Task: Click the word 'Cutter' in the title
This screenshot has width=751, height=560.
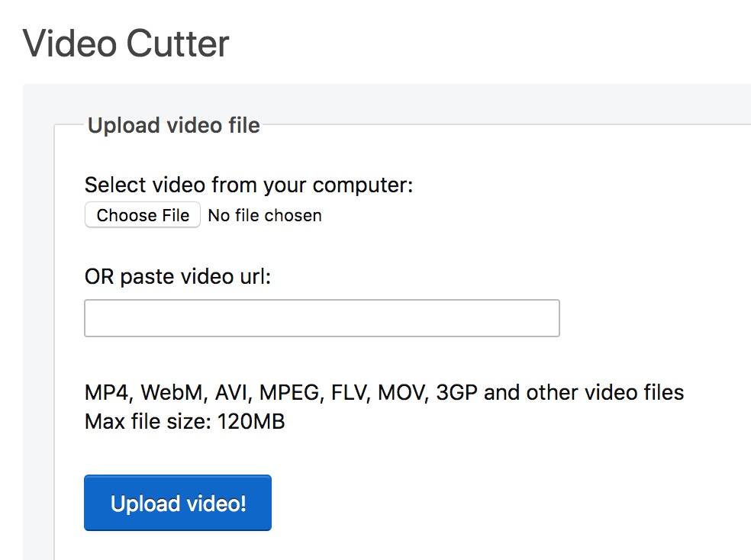Action: coord(178,43)
